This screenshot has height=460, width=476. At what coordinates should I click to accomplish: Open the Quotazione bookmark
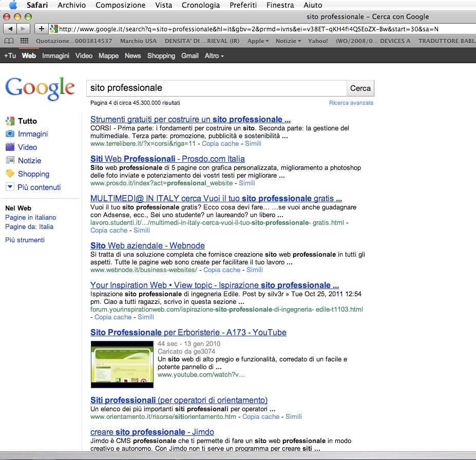[x=74, y=41]
